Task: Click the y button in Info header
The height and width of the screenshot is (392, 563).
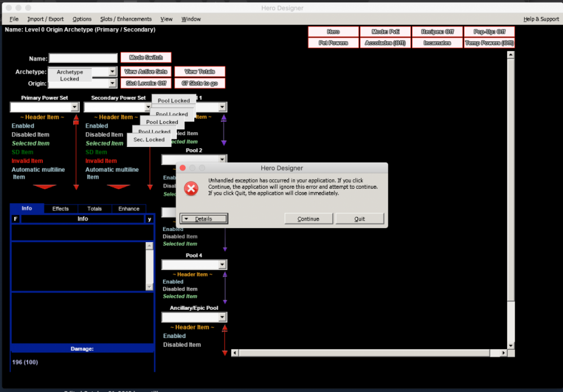Action: click(149, 219)
